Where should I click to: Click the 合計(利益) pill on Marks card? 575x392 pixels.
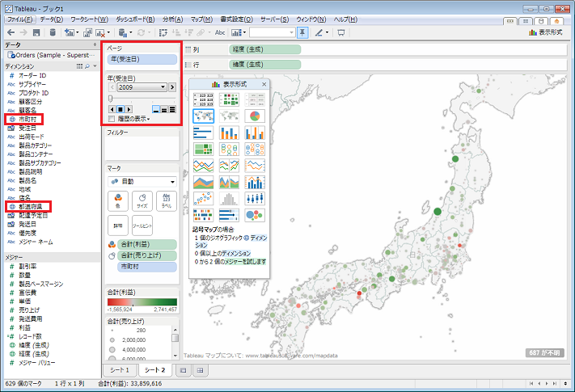(146, 244)
